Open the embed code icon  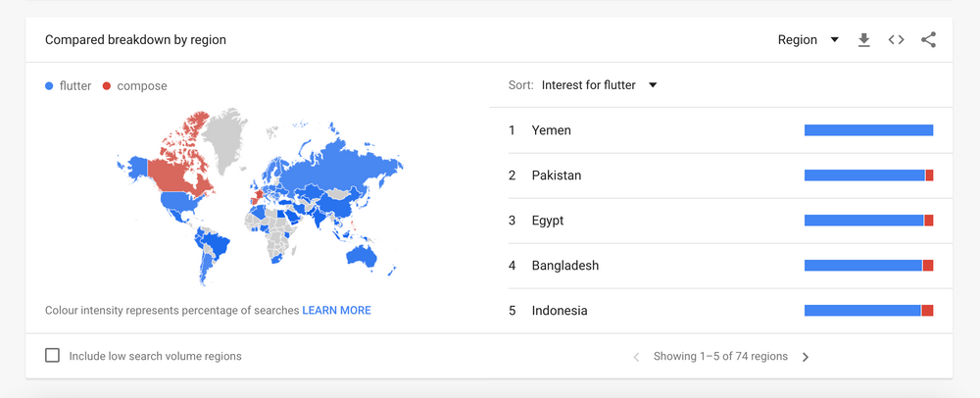[x=896, y=40]
